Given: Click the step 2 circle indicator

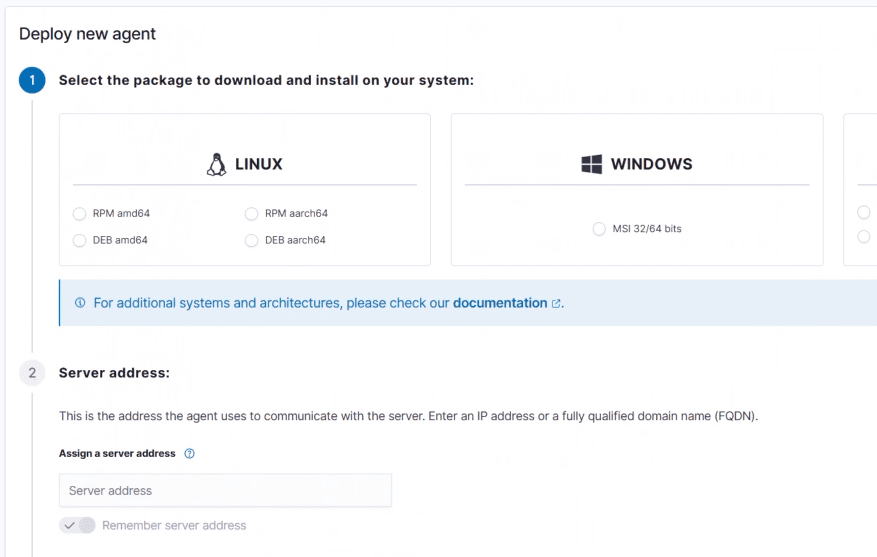Looking at the screenshot, I should [x=32, y=373].
